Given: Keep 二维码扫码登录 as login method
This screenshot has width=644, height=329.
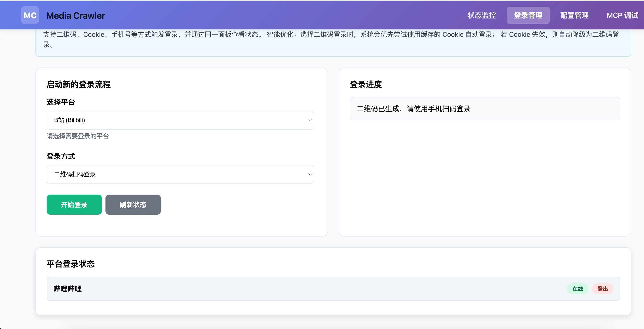Looking at the screenshot, I should (180, 174).
